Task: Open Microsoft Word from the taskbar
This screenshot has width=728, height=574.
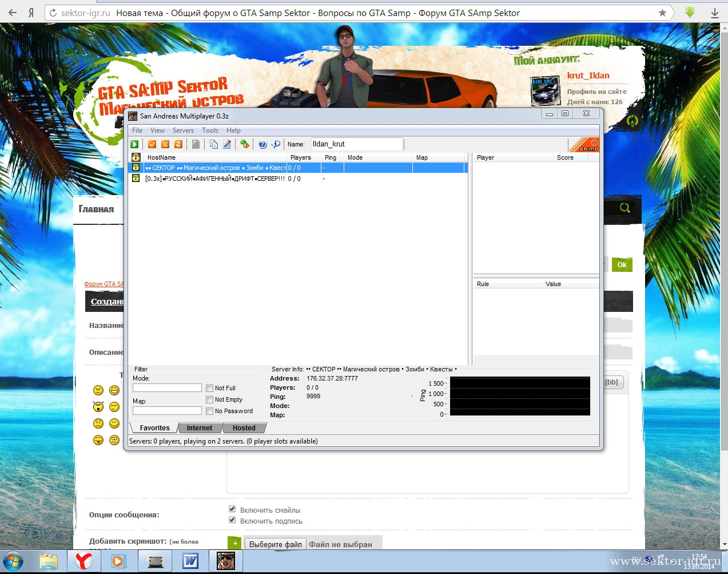Action: (190, 561)
